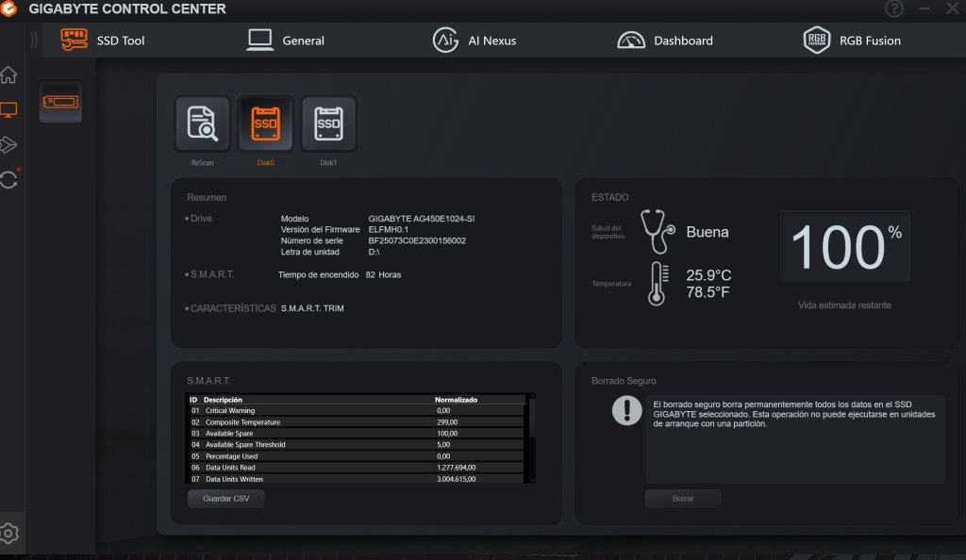Click the Guardar CSV button
Viewport: 966px width, 560px height.
[x=226, y=499]
